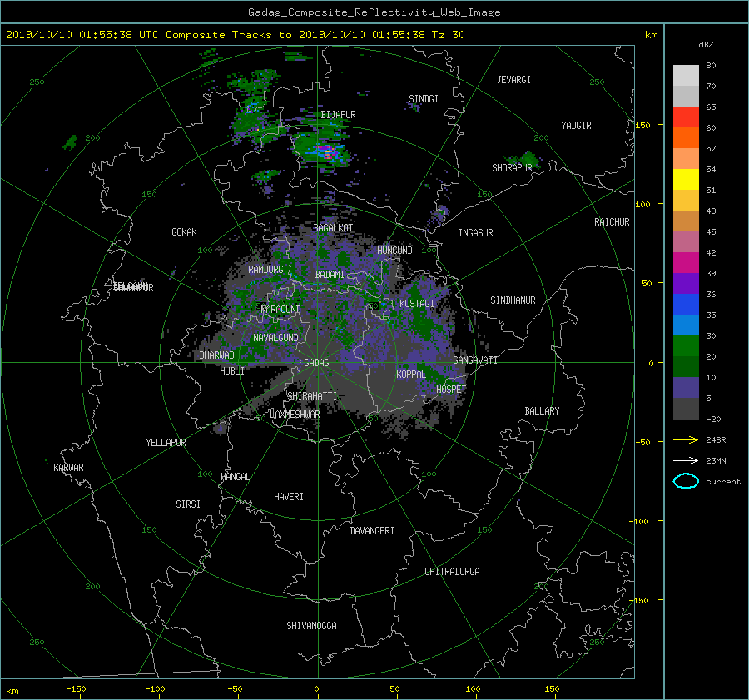The image size is (749, 700).
Task: Click the small echo patch near SHORAPUR
Action: 529,159
